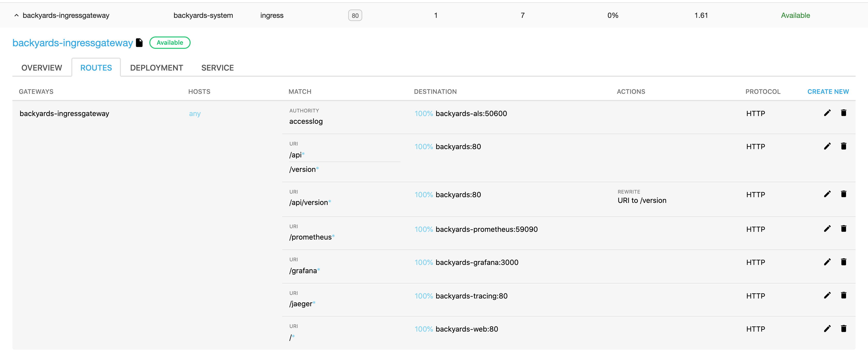
Task: Click the 'URI to /version' rewrite action
Action: coord(642,201)
